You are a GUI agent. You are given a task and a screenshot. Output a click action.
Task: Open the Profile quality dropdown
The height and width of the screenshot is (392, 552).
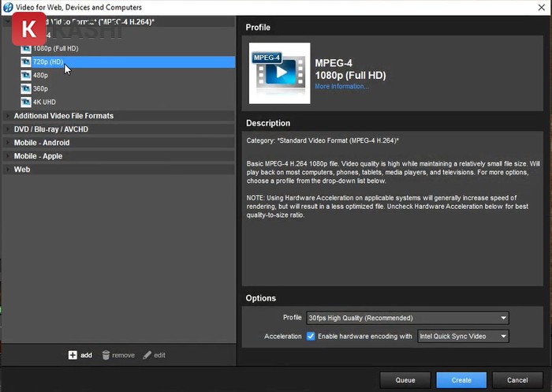408,318
